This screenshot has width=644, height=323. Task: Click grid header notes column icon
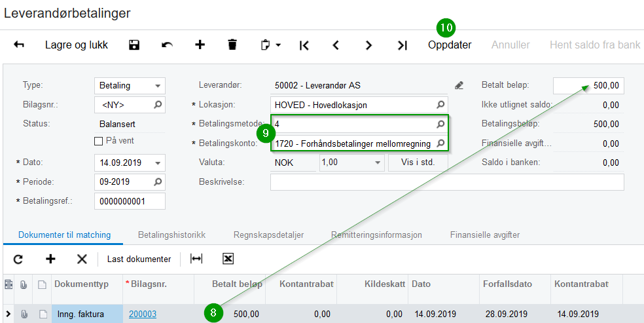pos(43,284)
